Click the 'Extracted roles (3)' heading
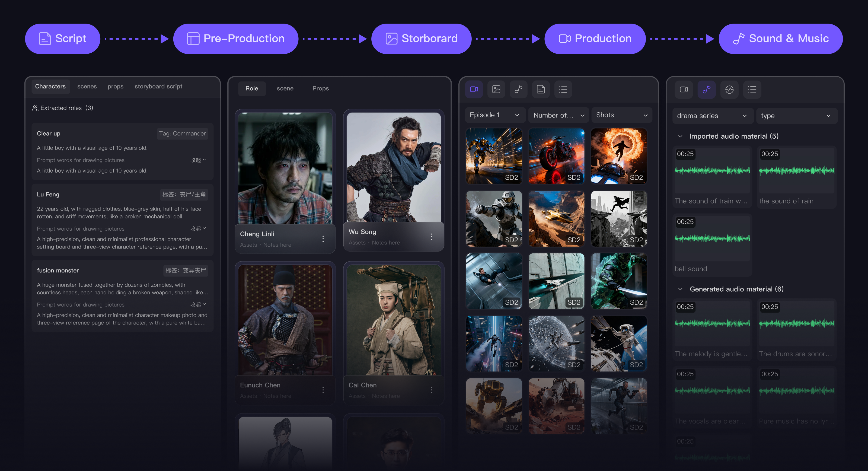 67,108
